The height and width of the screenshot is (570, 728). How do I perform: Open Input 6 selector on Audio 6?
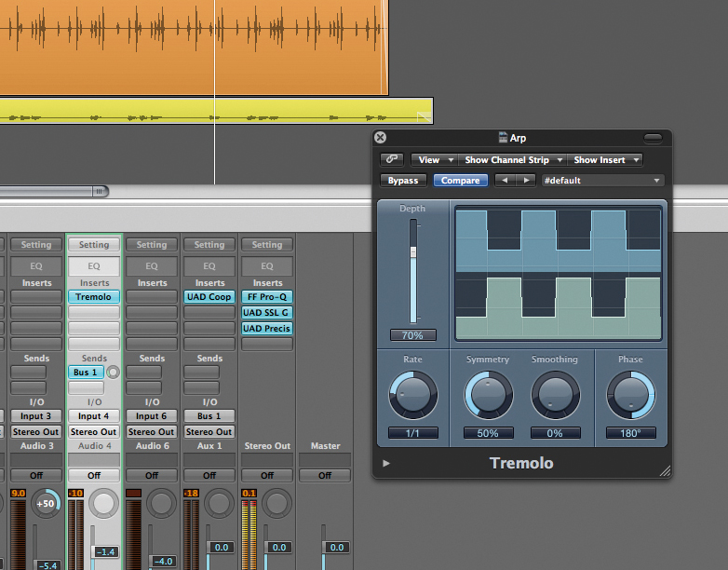tap(152, 416)
